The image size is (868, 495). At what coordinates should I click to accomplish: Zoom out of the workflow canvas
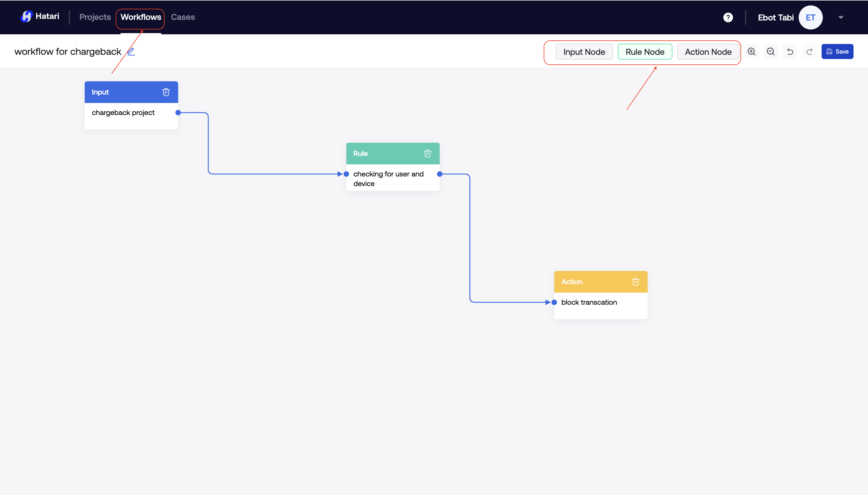(771, 52)
